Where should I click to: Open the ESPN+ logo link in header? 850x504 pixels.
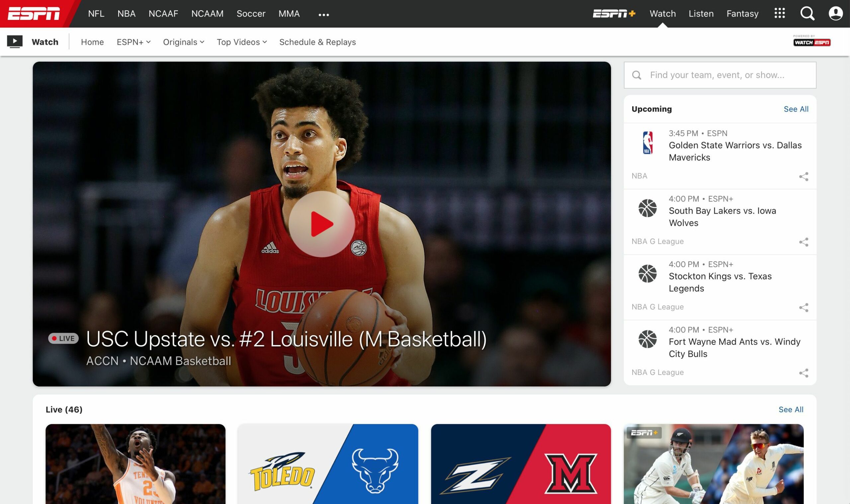coord(614,14)
